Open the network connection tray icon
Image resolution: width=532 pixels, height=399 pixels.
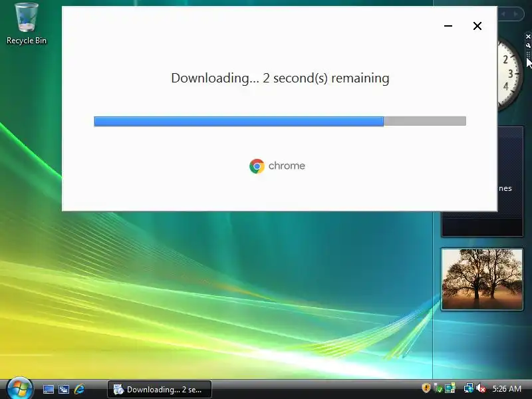click(x=469, y=388)
